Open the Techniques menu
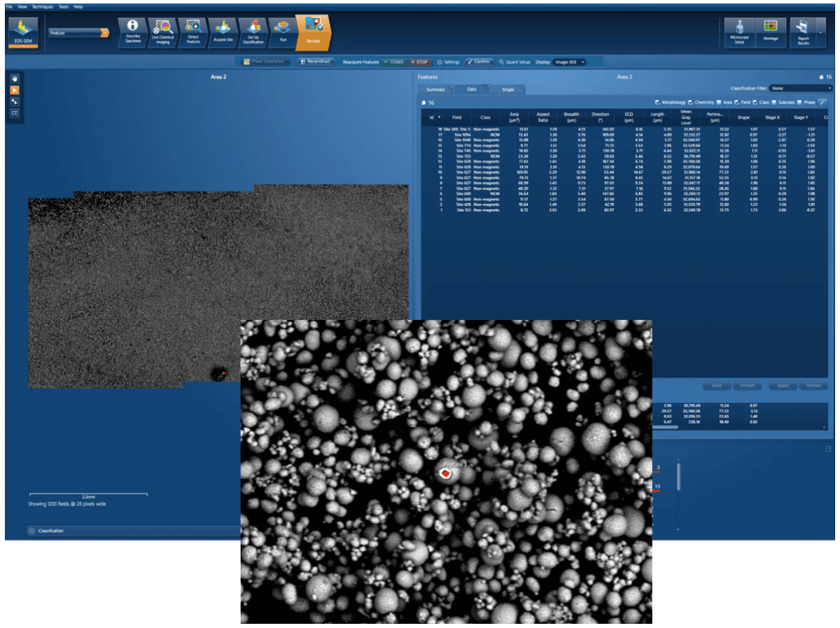This screenshot has height=628, width=840. 42,6
